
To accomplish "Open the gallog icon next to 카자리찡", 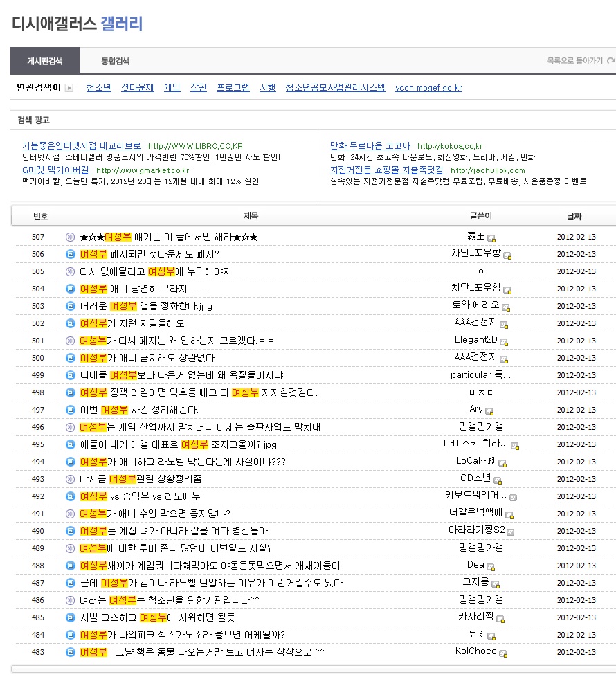I will (500, 619).
